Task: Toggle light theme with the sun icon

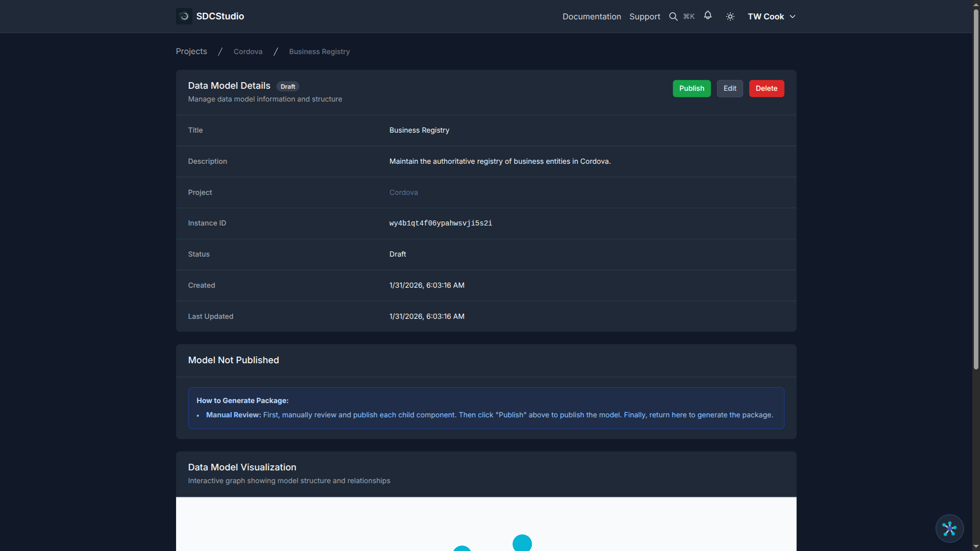Action: pyautogui.click(x=730, y=16)
